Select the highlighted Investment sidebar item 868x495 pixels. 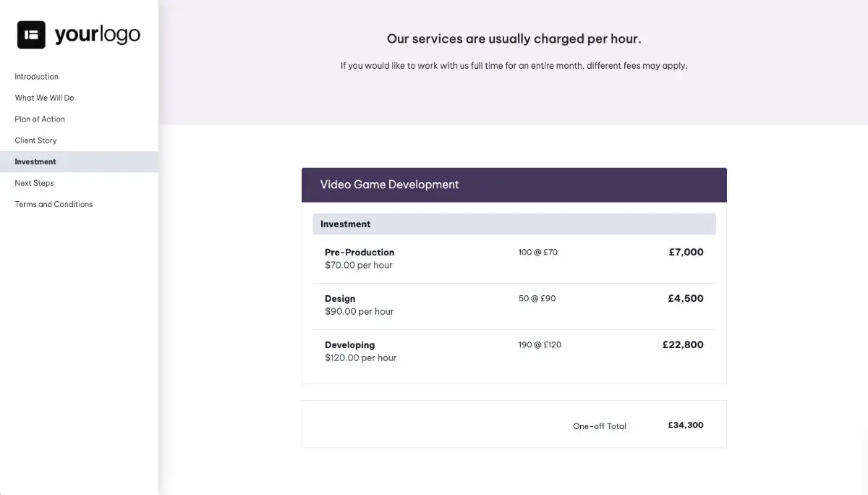35,162
